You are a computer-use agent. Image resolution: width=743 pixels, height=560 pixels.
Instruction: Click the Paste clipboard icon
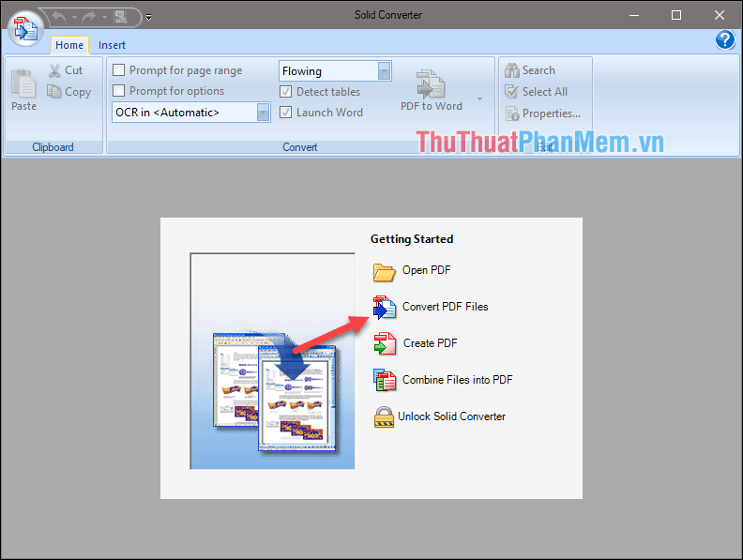click(x=23, y=83)
